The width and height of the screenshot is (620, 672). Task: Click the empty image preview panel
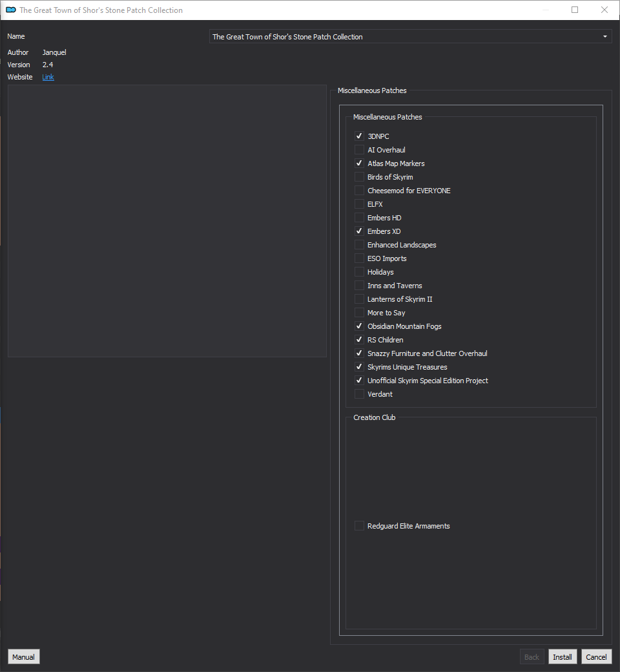[167, 221]
